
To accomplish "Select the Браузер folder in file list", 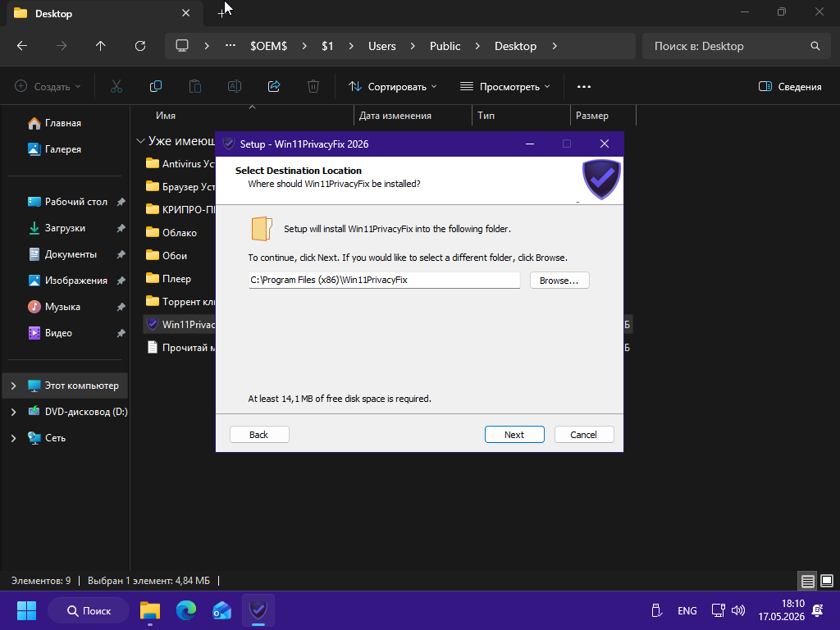I will point(180,187).
